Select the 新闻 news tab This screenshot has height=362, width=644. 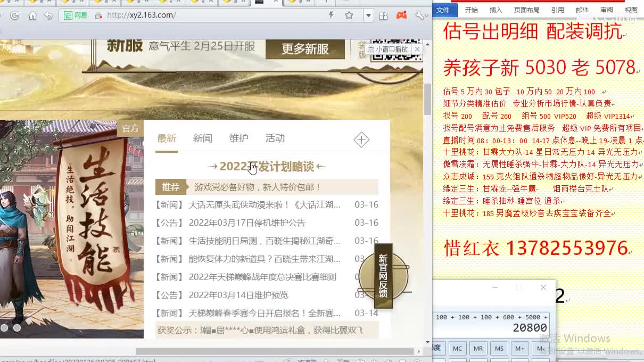click(202, 138)
